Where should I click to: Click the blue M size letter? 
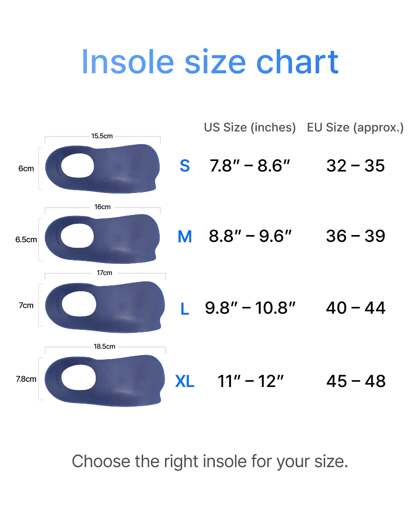[185, 237]
